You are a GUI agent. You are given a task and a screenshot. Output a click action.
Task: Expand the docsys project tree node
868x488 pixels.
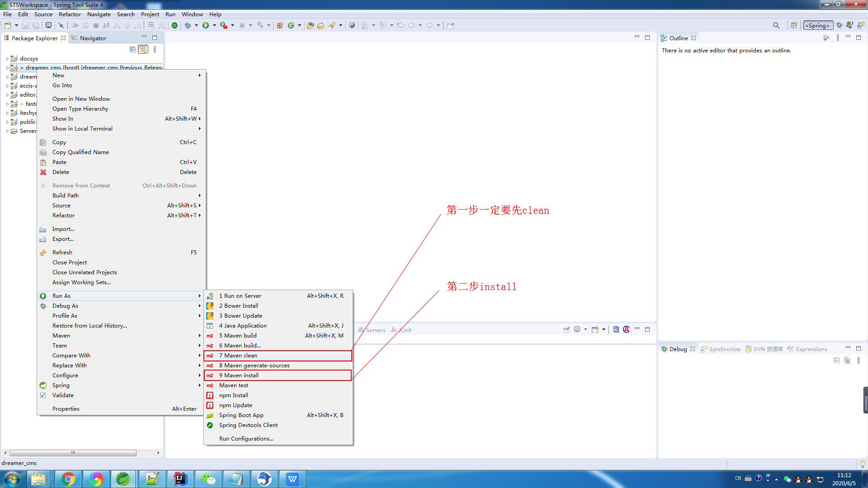pos(7,59)
